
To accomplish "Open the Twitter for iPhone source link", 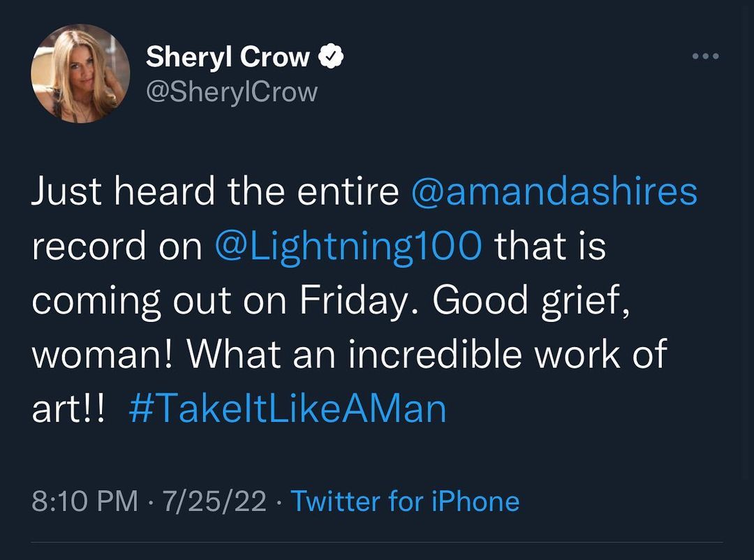I will (x=404, y=501).
